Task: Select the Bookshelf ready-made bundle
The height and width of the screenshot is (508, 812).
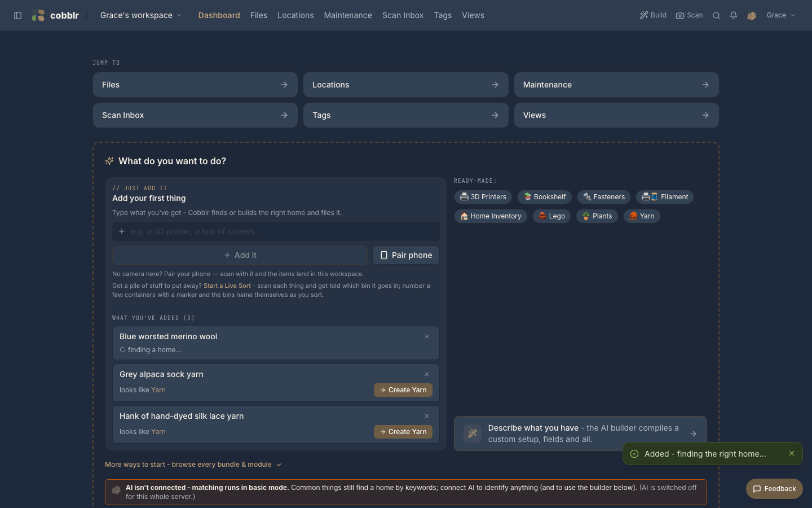Action: 545,197
